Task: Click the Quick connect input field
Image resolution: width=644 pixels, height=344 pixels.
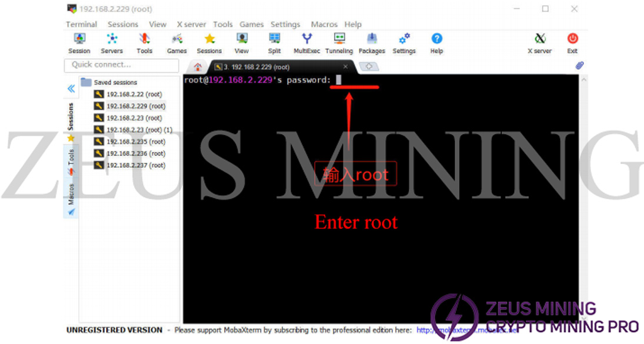Action: click(121, 65)
